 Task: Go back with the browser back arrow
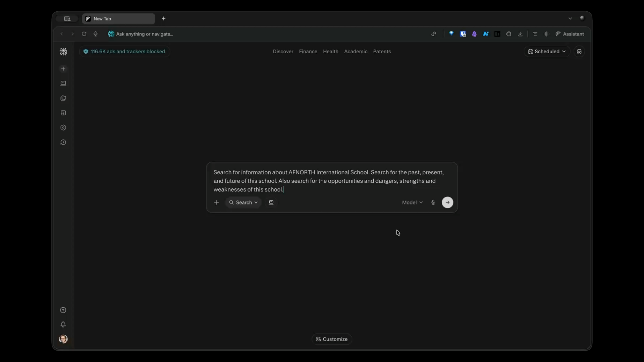tap(61, 34)
